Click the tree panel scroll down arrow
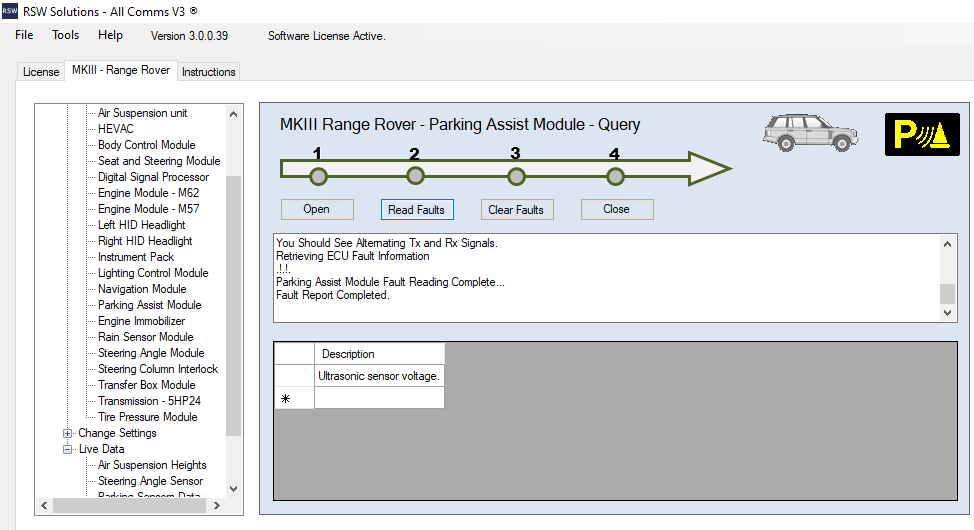 234,489
